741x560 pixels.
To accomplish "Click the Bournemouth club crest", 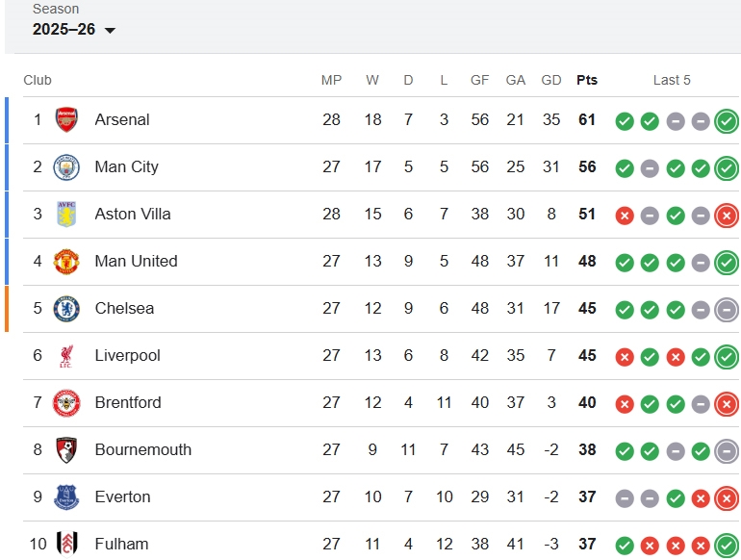I will click(66, 450).
